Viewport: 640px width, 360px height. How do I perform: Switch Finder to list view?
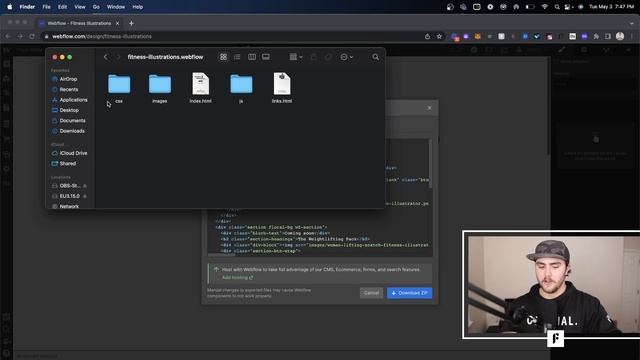[237, 57]
